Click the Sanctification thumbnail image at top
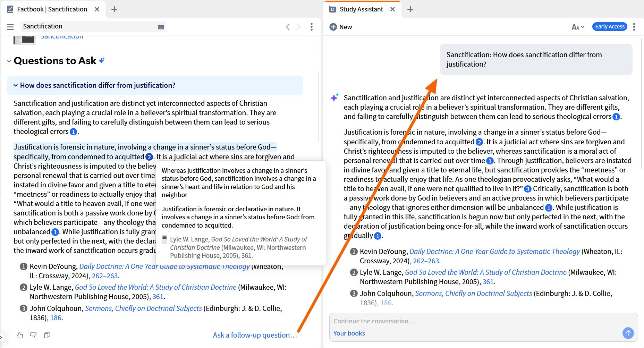The width and height of the screenshot is (644, 348). click(x=25, y=40)
